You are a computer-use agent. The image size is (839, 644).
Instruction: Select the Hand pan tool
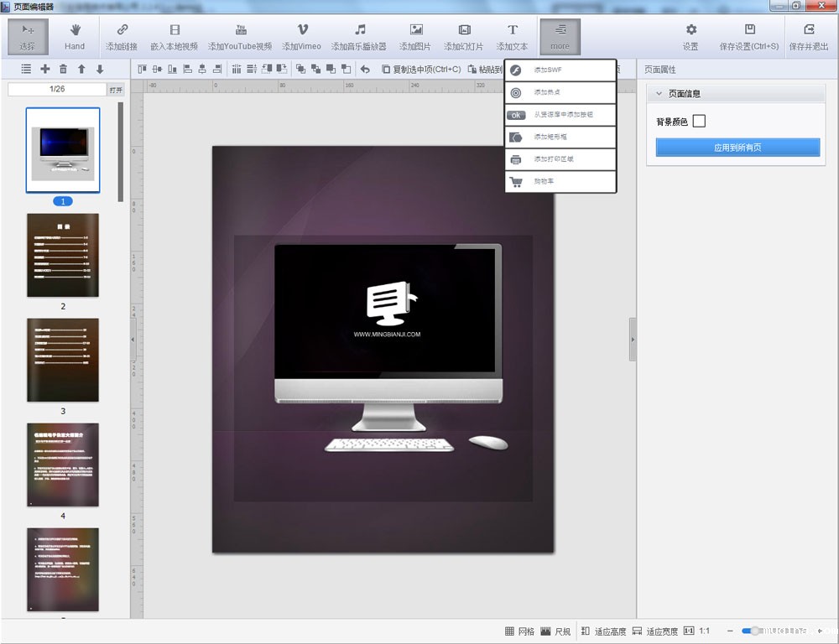75,36
